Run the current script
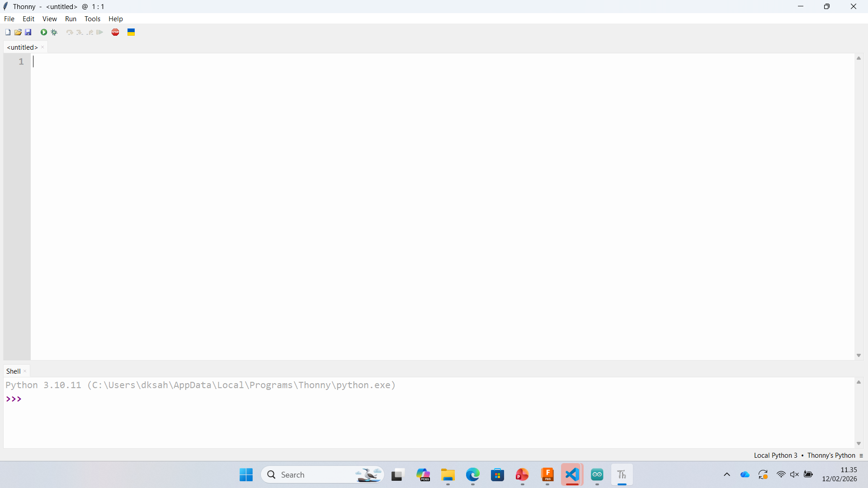 (x=44, y=32)
